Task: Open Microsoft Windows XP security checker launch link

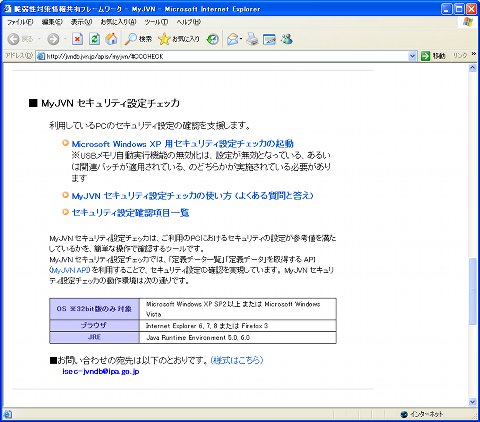Action: (x=183, y=144)
